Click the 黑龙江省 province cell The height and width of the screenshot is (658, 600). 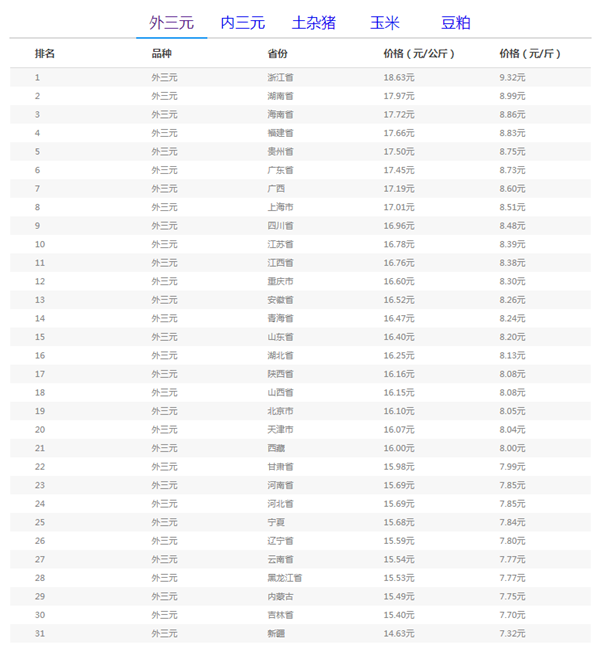285,578
